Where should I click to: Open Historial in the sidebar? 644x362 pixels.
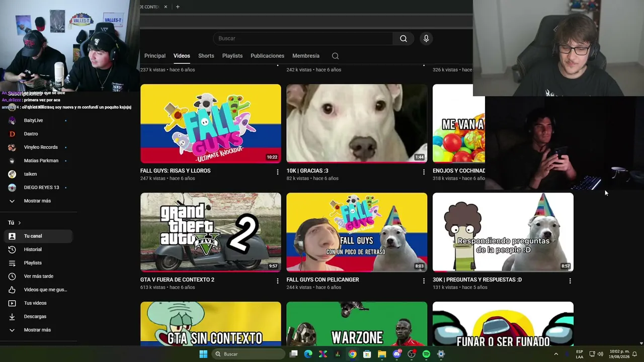click(x=39, y=249)
